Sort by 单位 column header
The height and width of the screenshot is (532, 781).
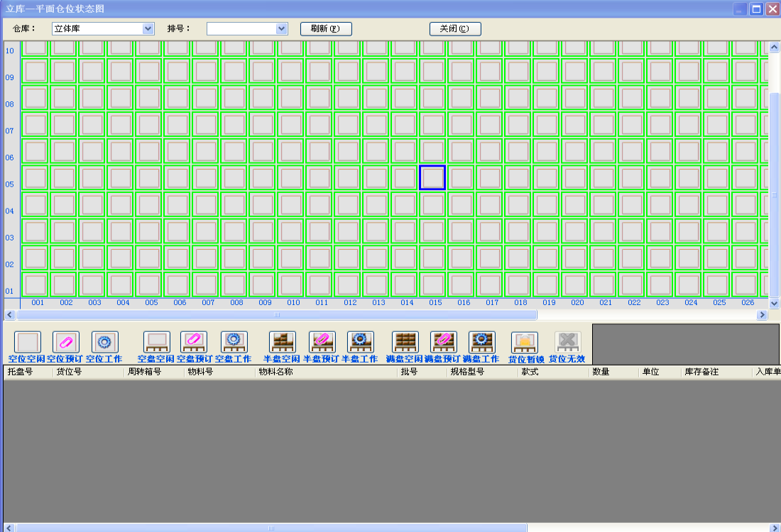660,372
